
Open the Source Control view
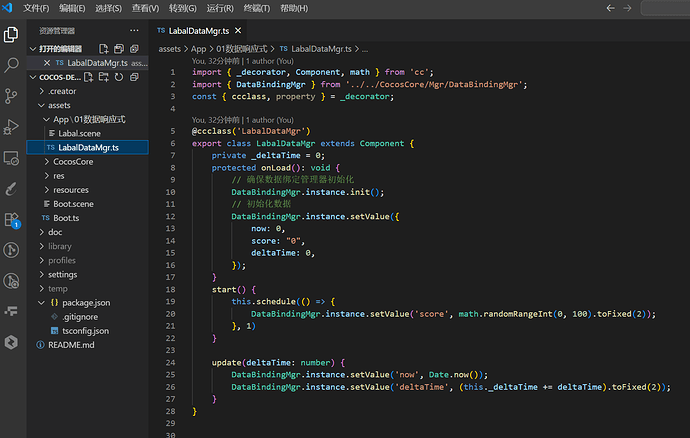point(12,96)
